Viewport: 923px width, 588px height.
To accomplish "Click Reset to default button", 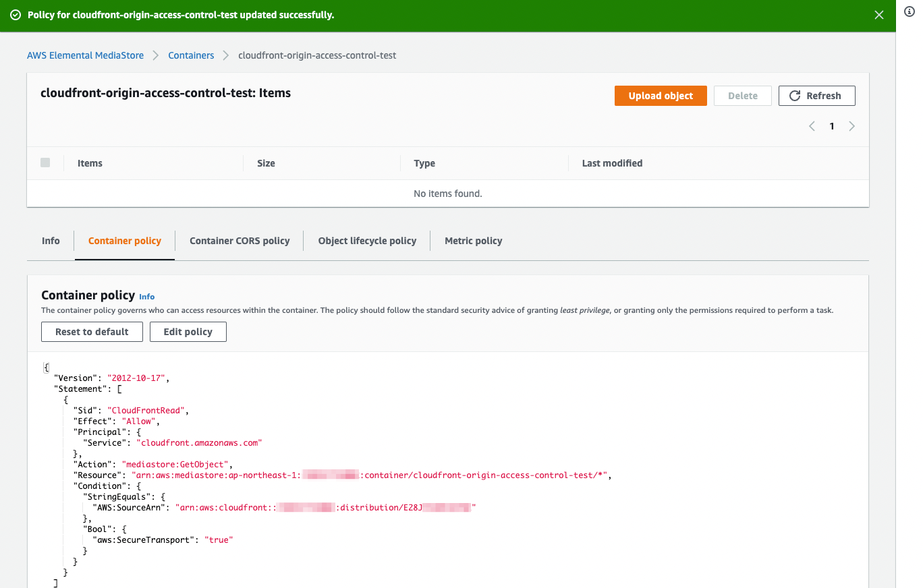I will (92, 332).
